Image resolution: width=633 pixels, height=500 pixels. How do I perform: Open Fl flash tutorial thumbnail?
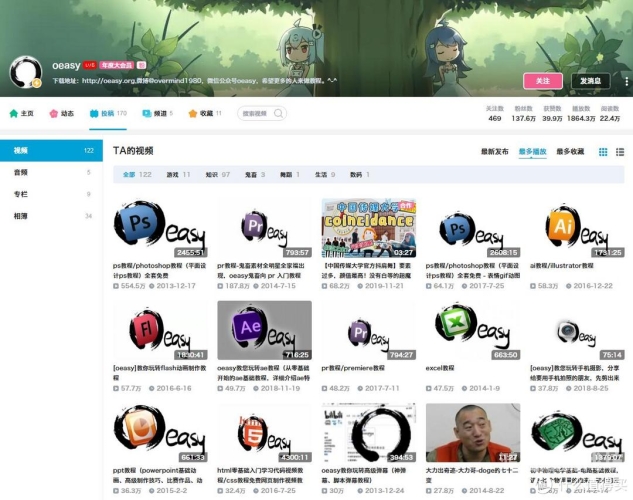[x=160, y=330]
